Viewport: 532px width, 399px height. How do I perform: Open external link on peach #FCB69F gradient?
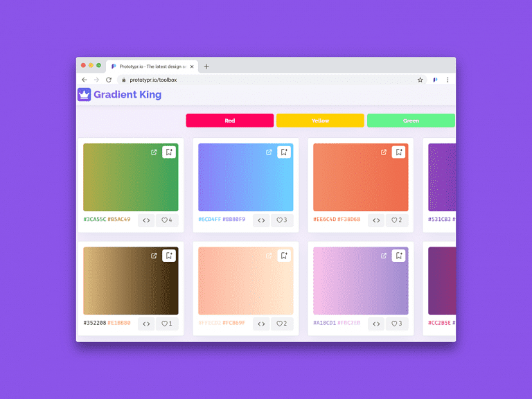pos(269,256)
